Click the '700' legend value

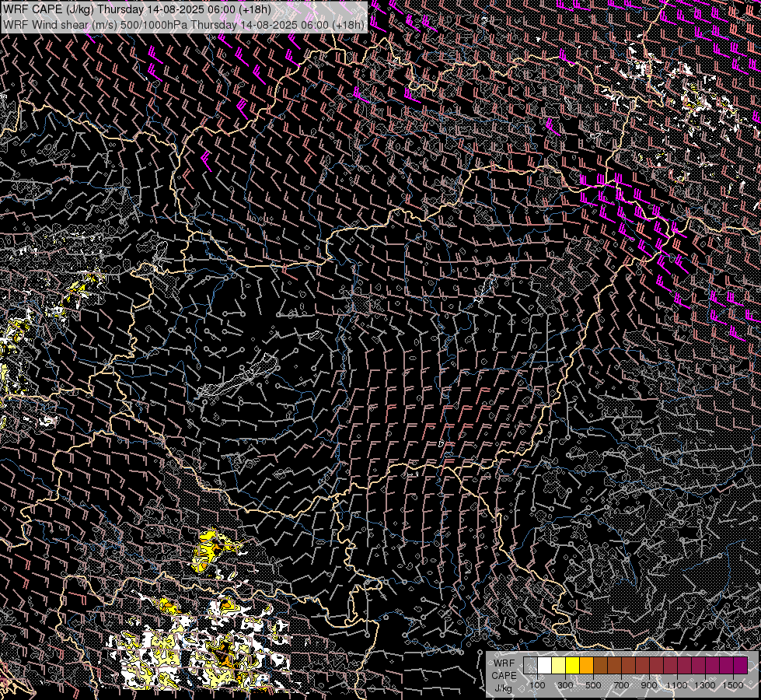pyautogui.click(x=621, y=685)
